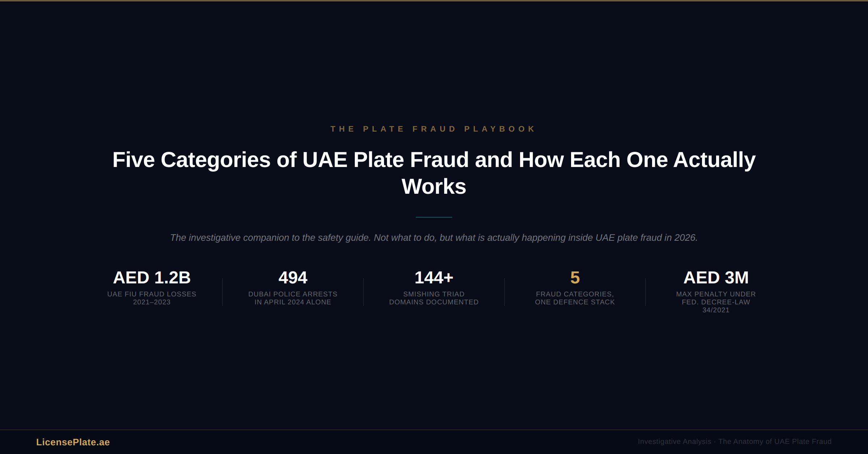Screen dimensions: 868x454
Task: Click the divider between "494" and "144+" stats
Action: (x=363, y=292)
